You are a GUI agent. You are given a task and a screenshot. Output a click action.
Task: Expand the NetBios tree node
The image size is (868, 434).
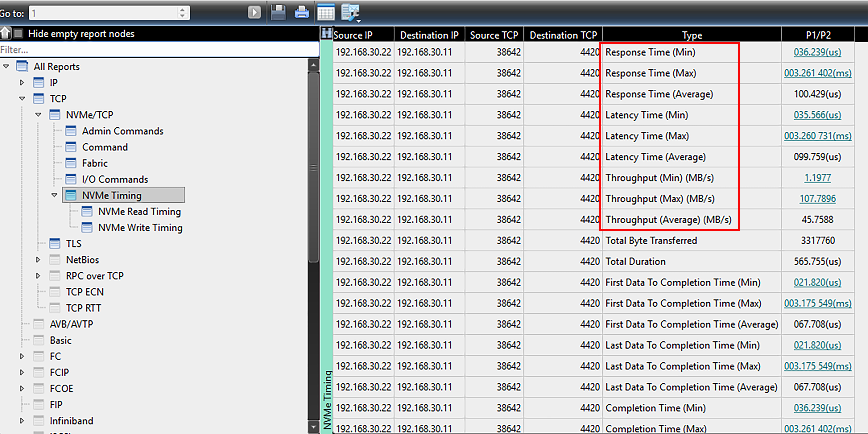click(38, 260)
